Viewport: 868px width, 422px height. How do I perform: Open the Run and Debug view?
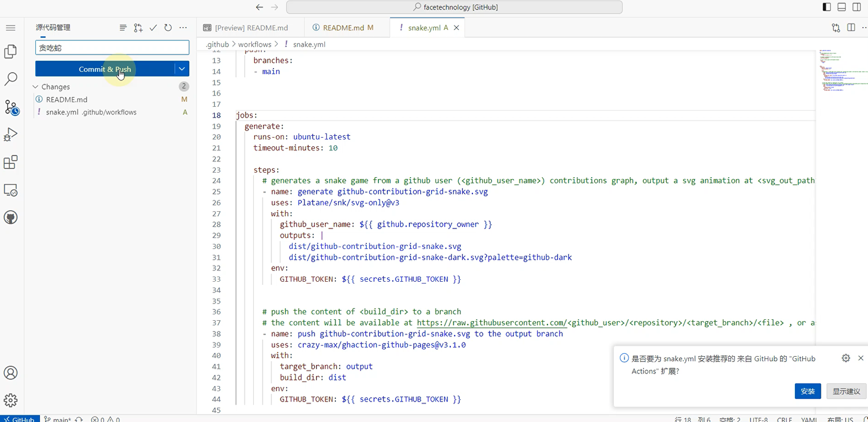click(x=10, y=134)
